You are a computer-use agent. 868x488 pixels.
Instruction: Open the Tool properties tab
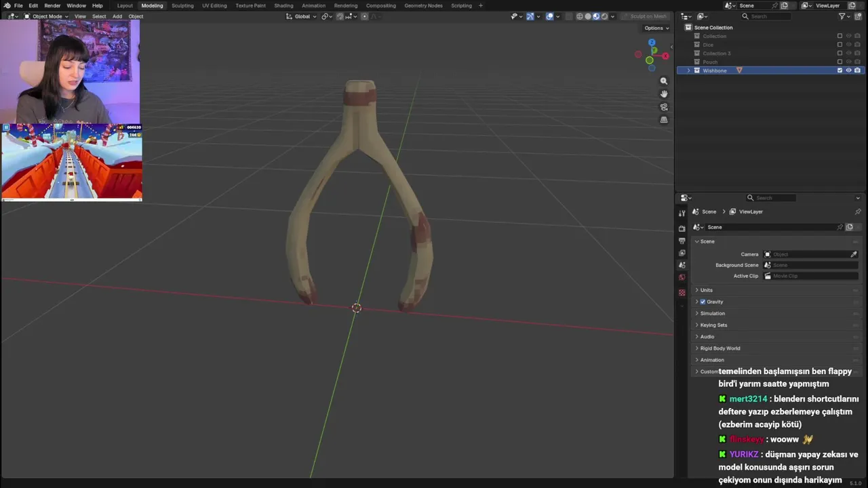click(x=682, y=212)
